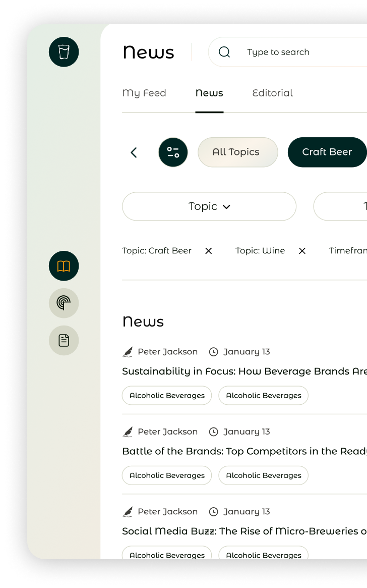Click the Type to search field
Viewport: 367px width, 588px height.
297,52
